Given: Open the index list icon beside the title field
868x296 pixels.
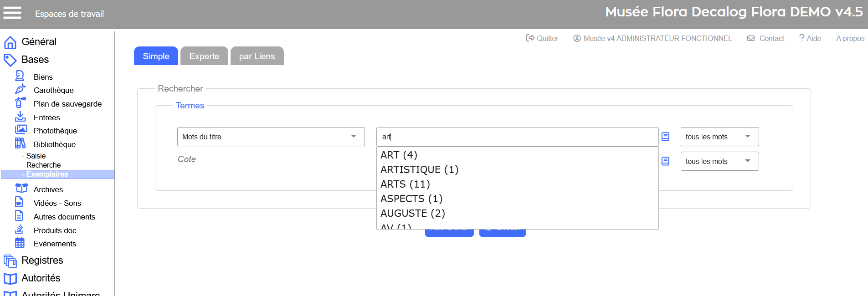Looking at the screenshot, I should [x=665, y=137].
